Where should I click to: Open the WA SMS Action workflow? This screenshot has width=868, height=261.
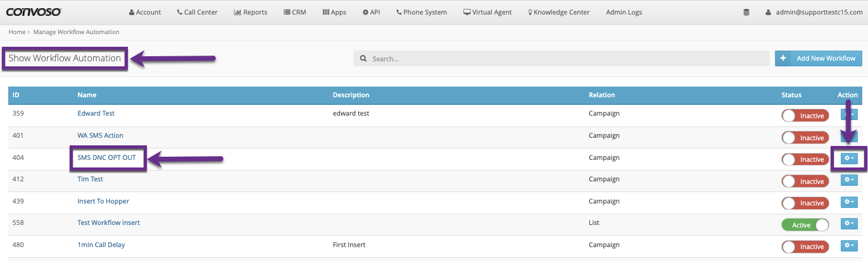click(x=100, y=135)
